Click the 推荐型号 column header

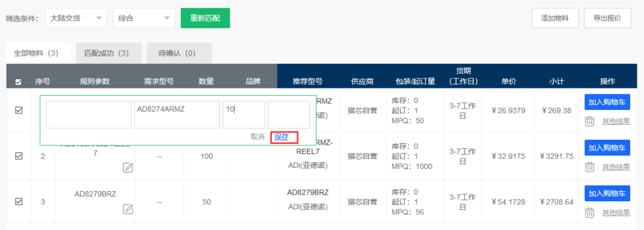[307, 81]
